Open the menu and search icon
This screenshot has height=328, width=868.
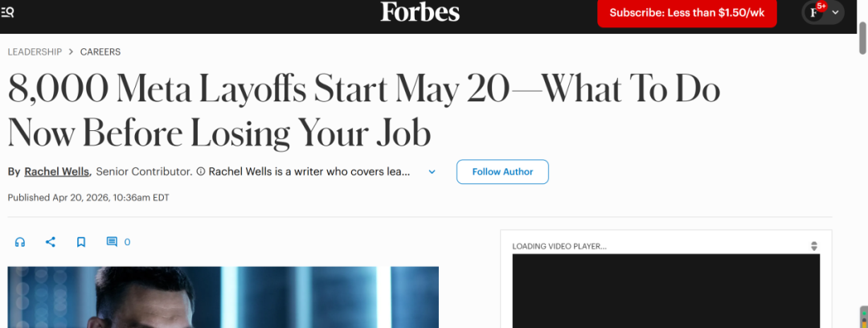8,12
